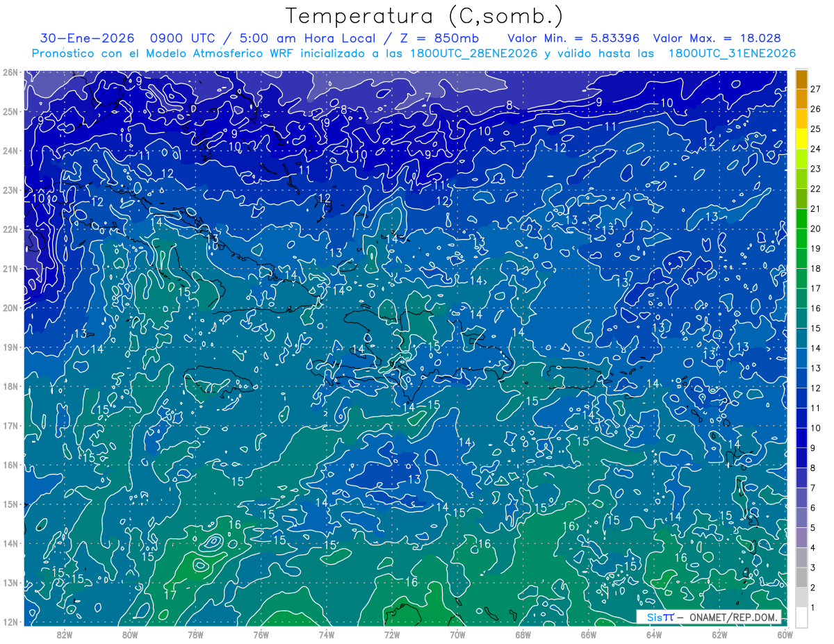The width and height of the screenshot is (834, 644).
Task: Click the white bottom swatch of color scale
Action: (x=801, y=617)
